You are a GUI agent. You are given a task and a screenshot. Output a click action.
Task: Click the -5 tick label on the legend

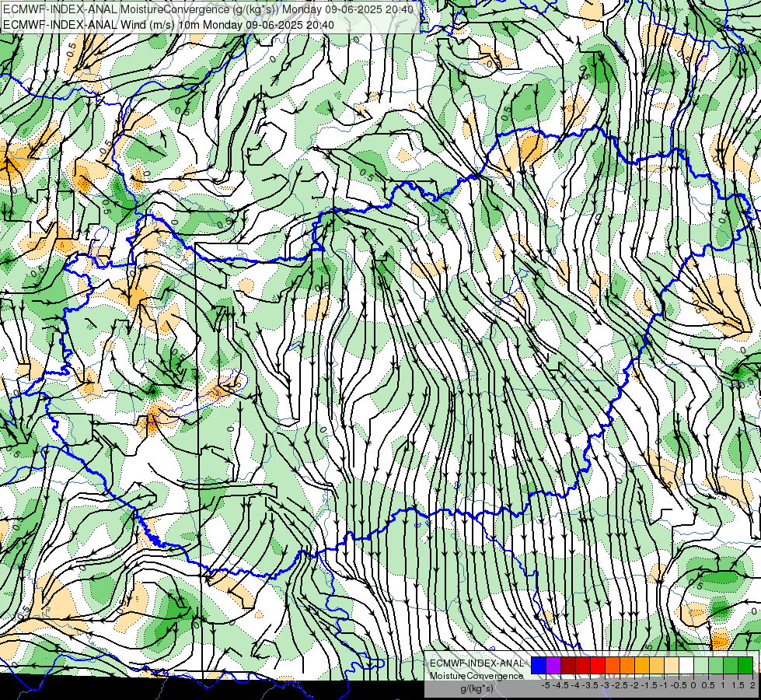(546, 685)
